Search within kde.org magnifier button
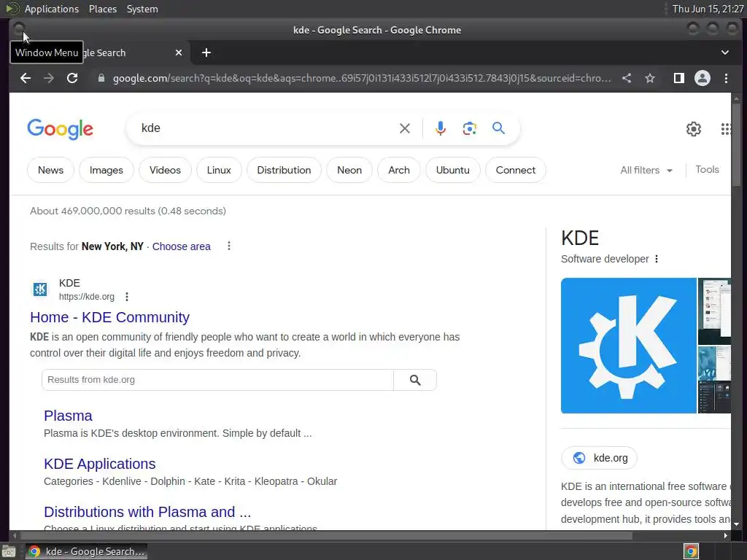The image size is (747, 560). point(415,380)
